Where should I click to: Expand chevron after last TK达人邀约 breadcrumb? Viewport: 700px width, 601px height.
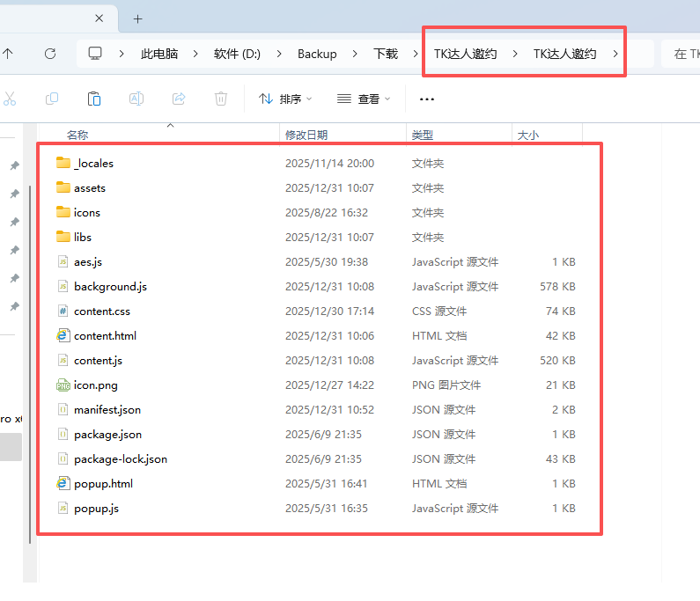(x=615, y=54)
